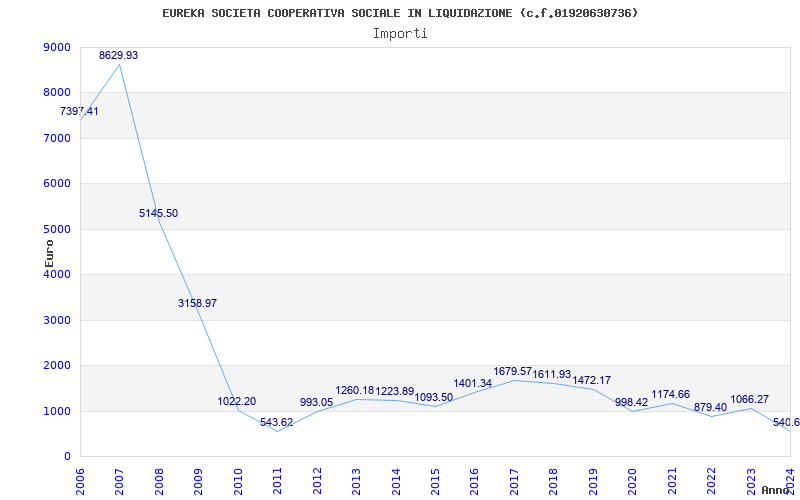Screen dimensions: 800x500
Task: Select year 2016 on the x-axis
Action: click(474, 481)
